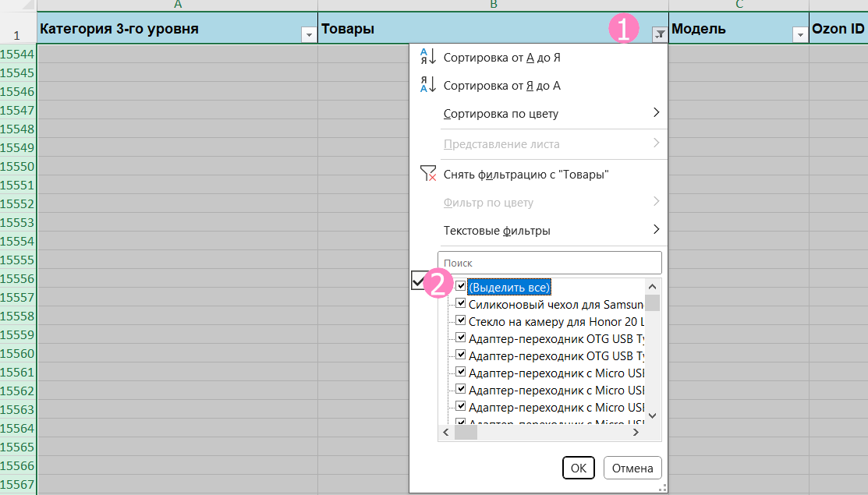The image size is (868, 495).
Task: Click the sort Я to А icon
Action: pos(428,85)
